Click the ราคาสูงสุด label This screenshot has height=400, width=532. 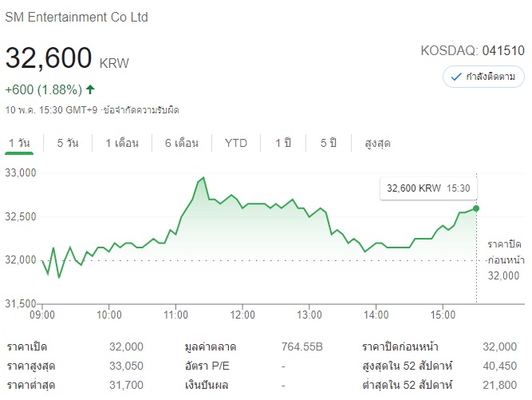click(x=31, y=366)
